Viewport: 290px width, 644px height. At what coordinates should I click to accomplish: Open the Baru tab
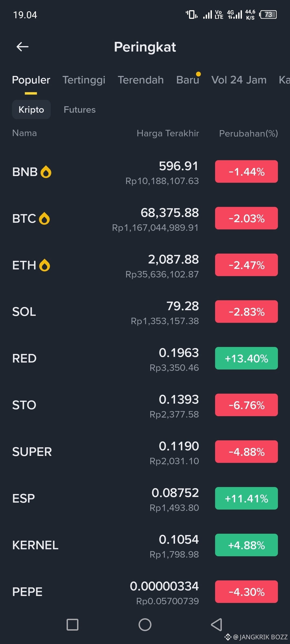pyautogui.click(x=188, y=80)
